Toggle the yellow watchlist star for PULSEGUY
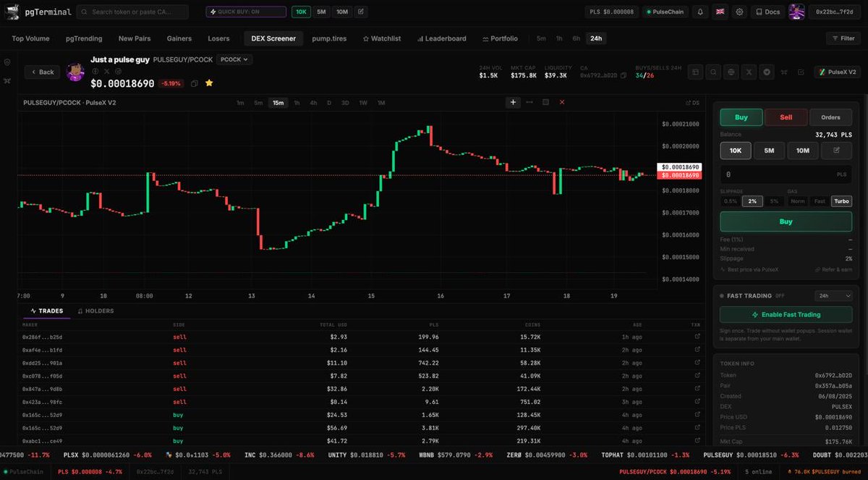Screen dimensions: 868x480 pyautogui.click(x=209, y=83)
